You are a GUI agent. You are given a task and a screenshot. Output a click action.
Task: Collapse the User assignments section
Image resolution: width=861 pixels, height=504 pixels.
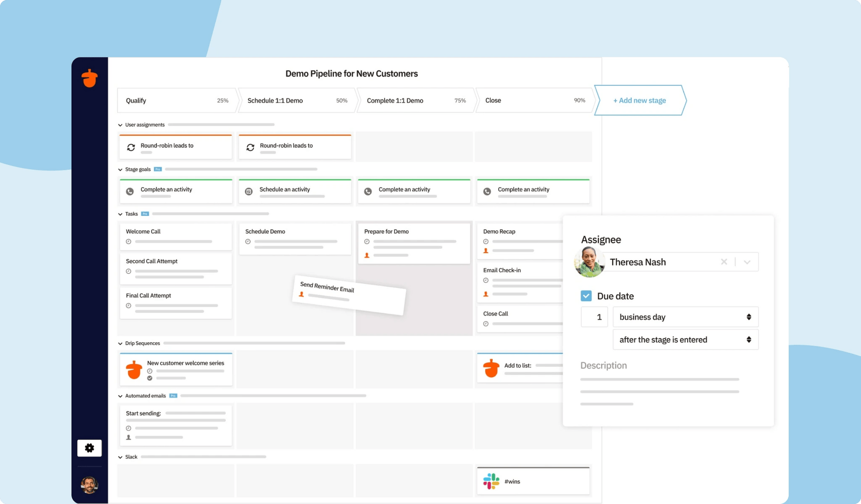coord(120,125)
